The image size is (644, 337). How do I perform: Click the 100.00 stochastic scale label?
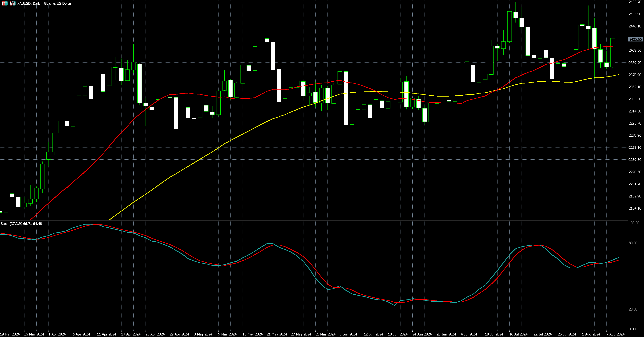coord(634,223)
